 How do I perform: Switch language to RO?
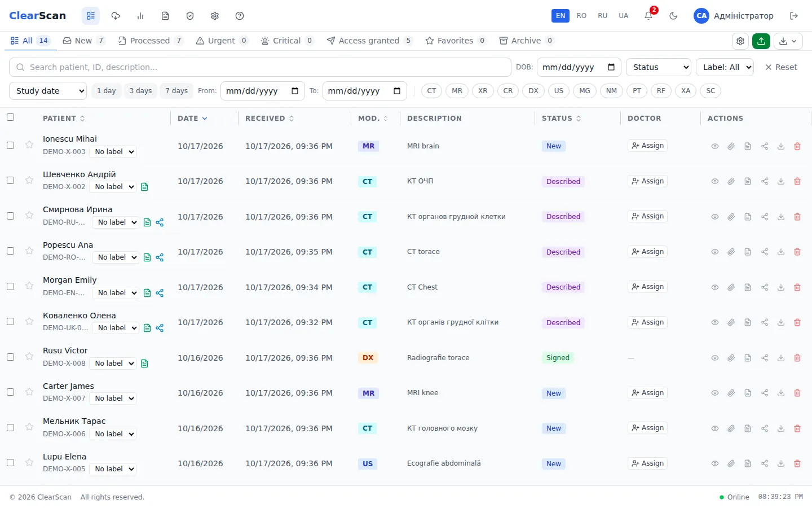tap(581, 16)
